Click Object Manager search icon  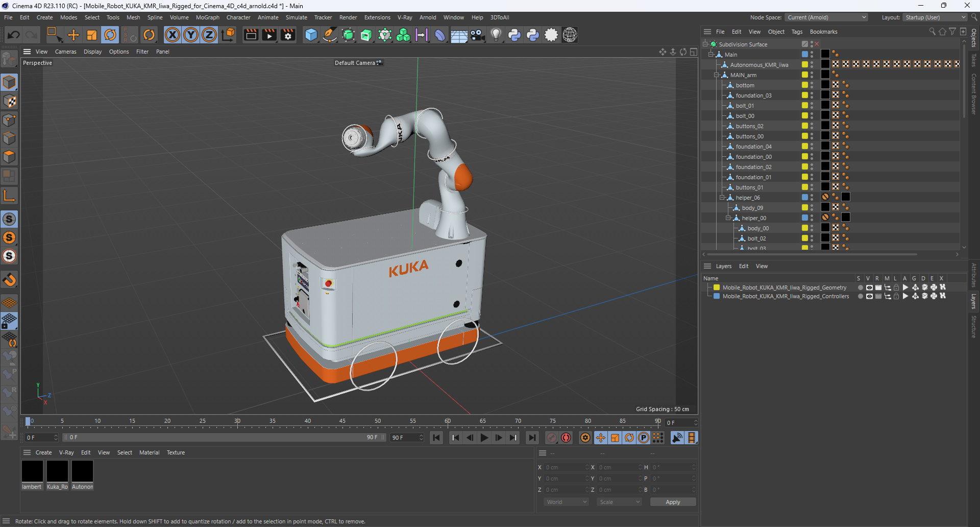coord(932,32)
